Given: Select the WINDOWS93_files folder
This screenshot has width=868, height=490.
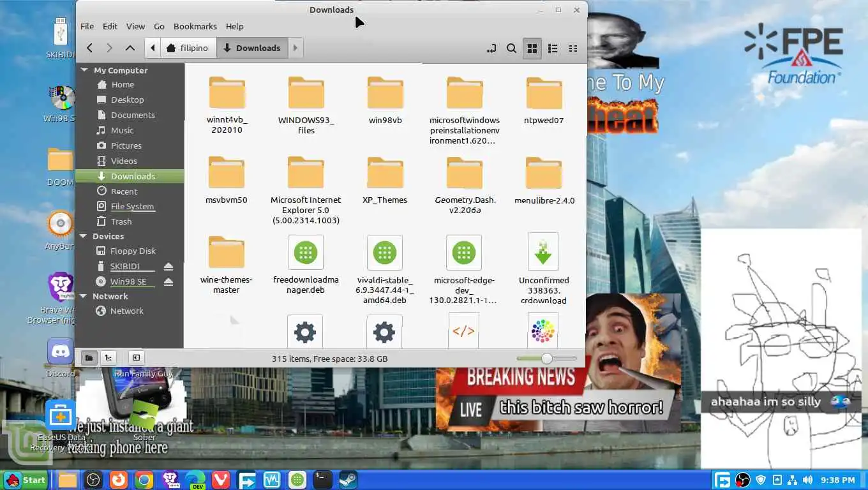Looking at the screenshot, I should (x=306, y=106).
